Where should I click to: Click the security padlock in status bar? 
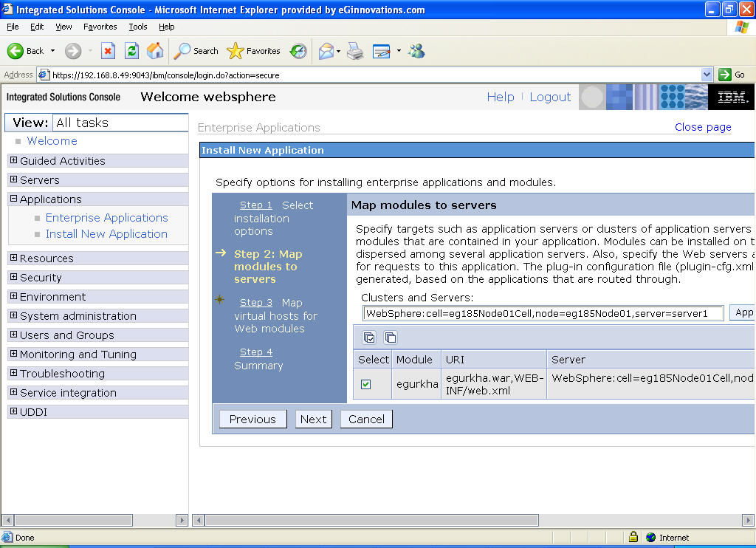tap(633, 536)
